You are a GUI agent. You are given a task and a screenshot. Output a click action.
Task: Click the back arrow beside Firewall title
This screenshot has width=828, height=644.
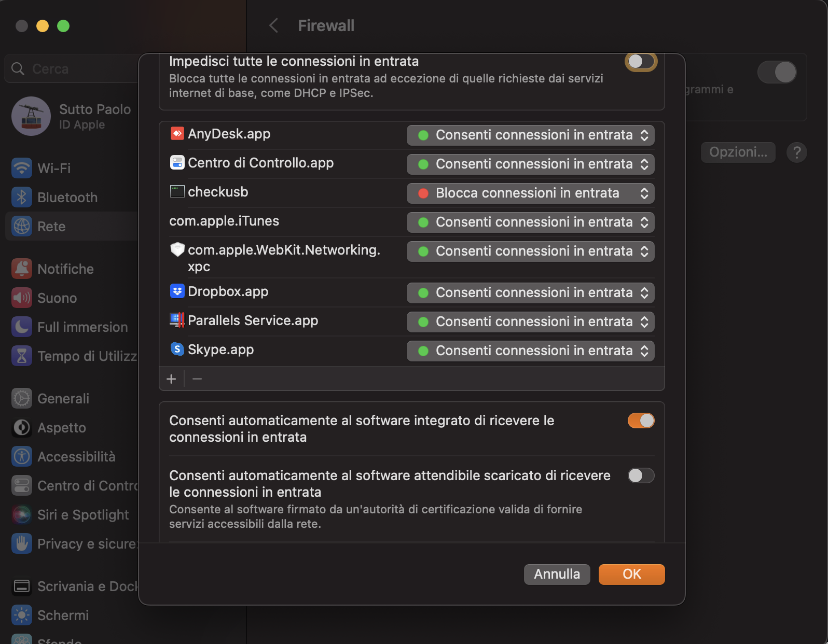click(x=274, y=25)
